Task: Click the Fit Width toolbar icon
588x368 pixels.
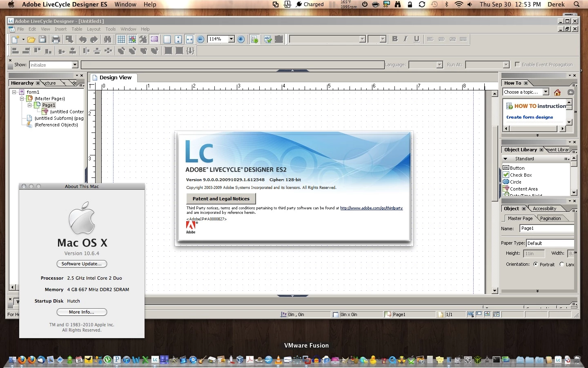Action: click(x=189, y=39)
